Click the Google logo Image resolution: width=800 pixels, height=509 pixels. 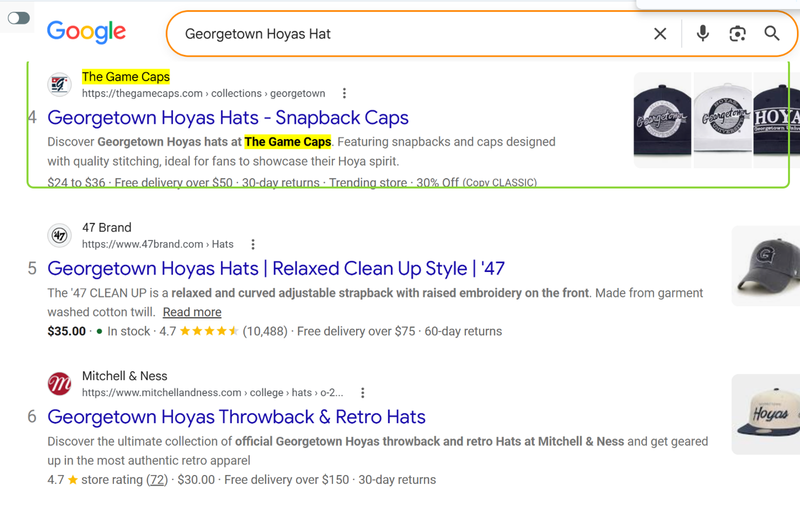(x=86, y=32)
